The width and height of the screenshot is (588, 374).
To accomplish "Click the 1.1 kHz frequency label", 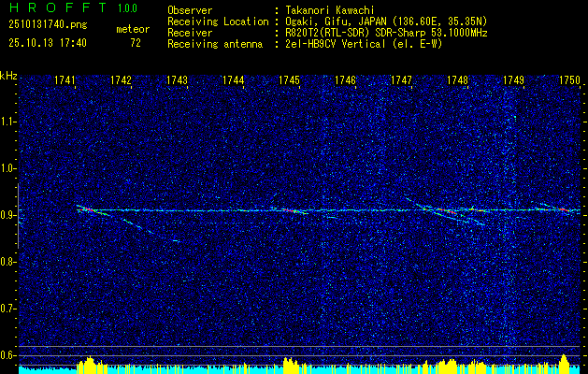I will coord(8,122).
